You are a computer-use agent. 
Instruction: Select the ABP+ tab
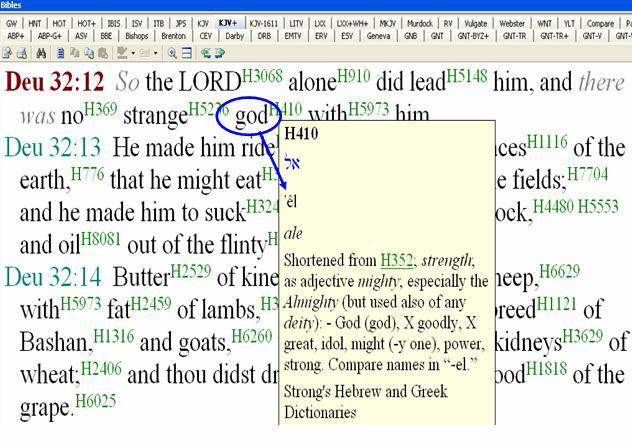point(16,36)
